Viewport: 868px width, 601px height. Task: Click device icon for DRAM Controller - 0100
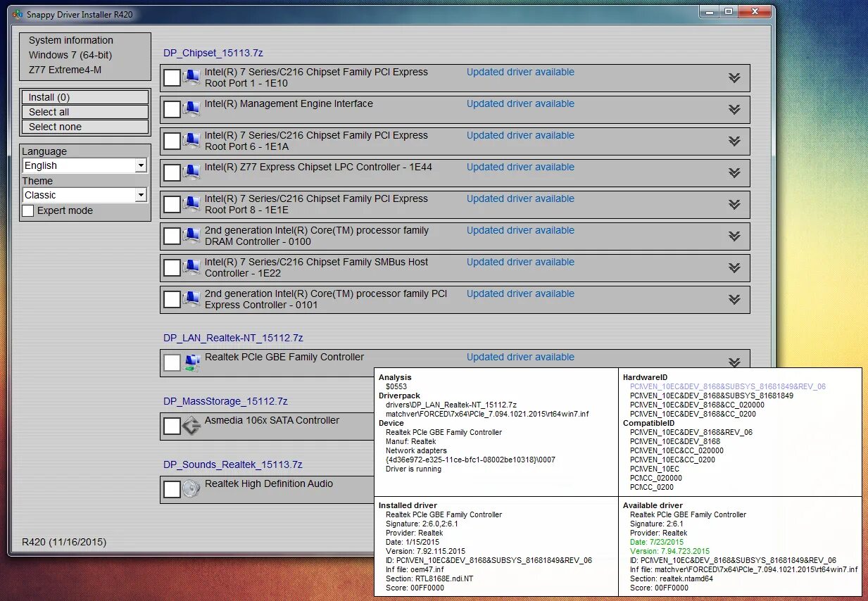[x=191, y=236]
